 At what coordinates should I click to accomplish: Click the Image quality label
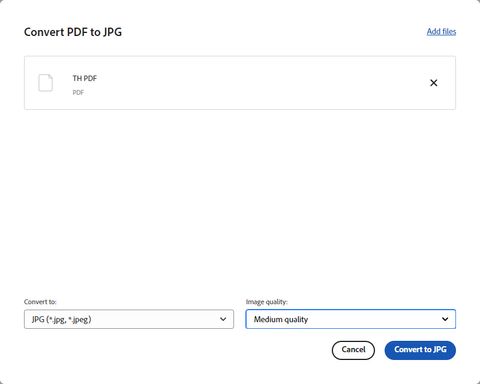tap(267, 302)
